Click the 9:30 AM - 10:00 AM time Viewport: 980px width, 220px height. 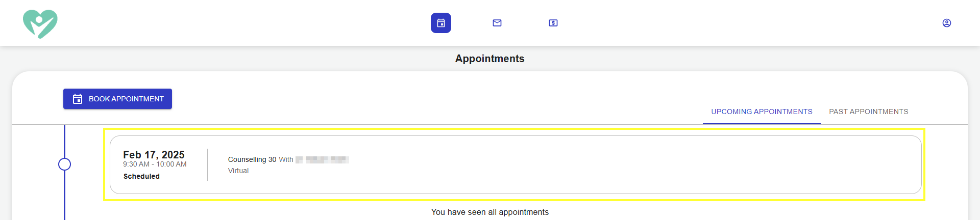coord(155,164)
